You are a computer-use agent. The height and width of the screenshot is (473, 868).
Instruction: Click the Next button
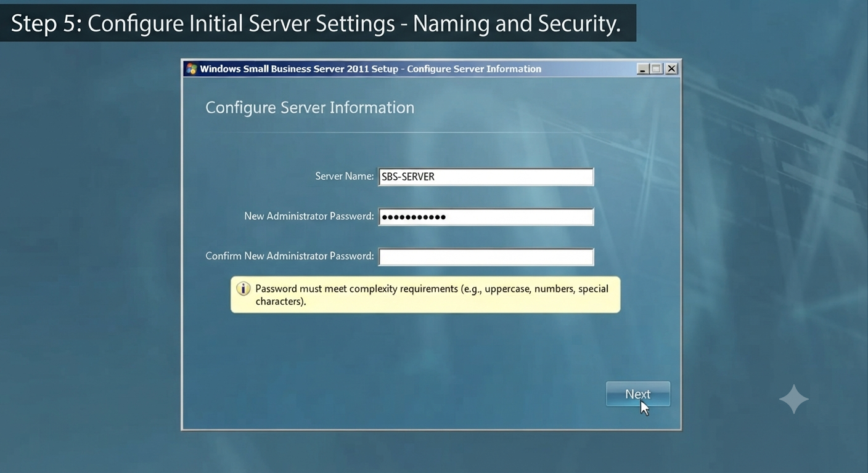pyautogui.click(x=637, y=394)
